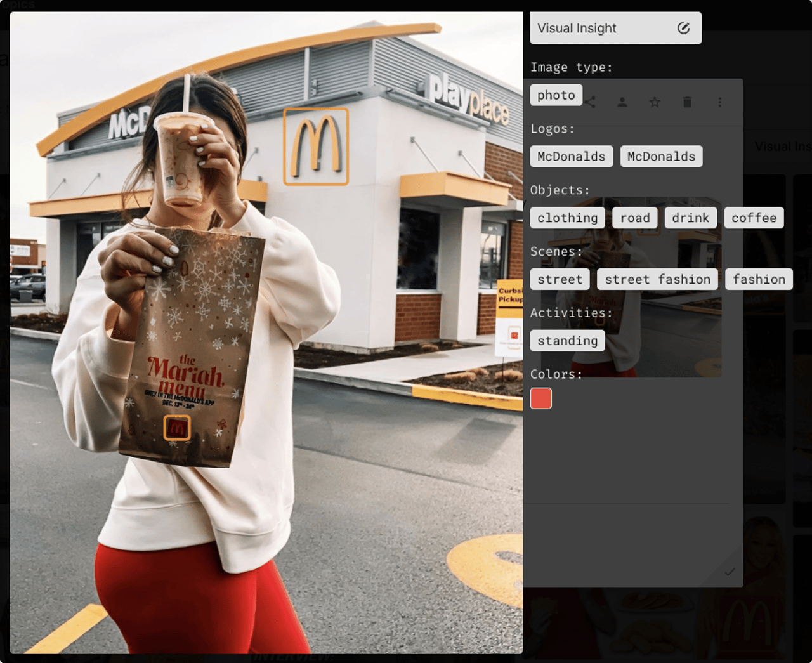Viewport: 812px width, 663px height.
Task: Open the three-dot more options menu
Action: click(x=719, y=102)
